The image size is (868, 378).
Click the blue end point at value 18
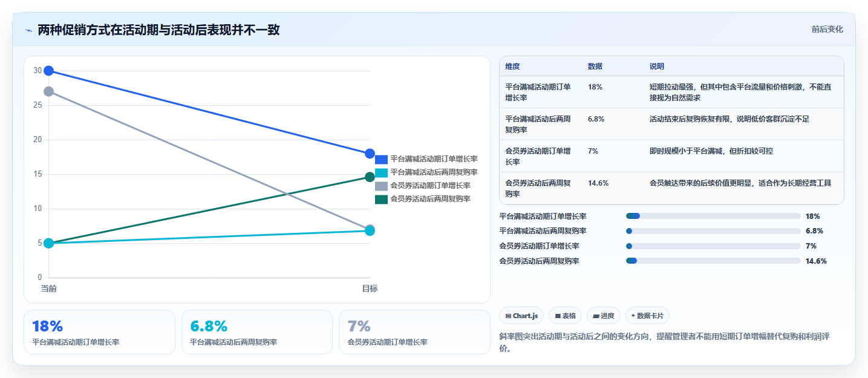click(x=370, y=154)
